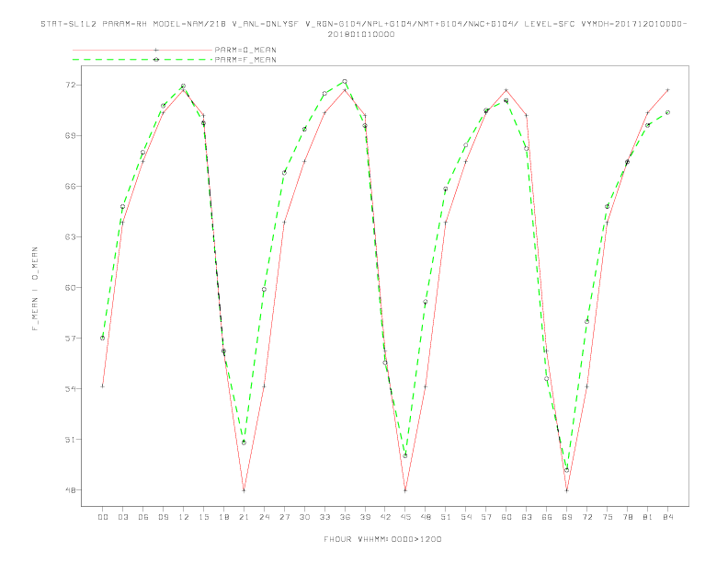Click the y-axis tick label 57
The width and height of the screenshot is (728, 563).
[71, 339]
